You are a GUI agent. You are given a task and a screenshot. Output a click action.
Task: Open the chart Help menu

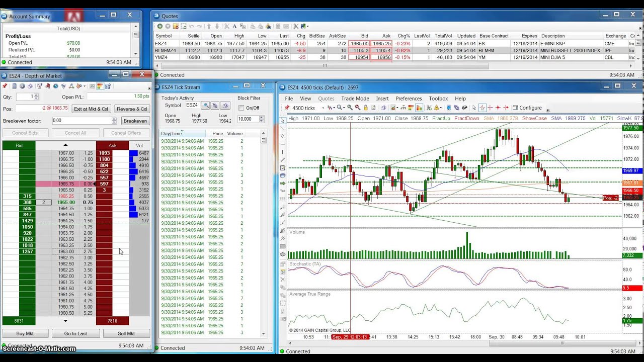[460, 99]
